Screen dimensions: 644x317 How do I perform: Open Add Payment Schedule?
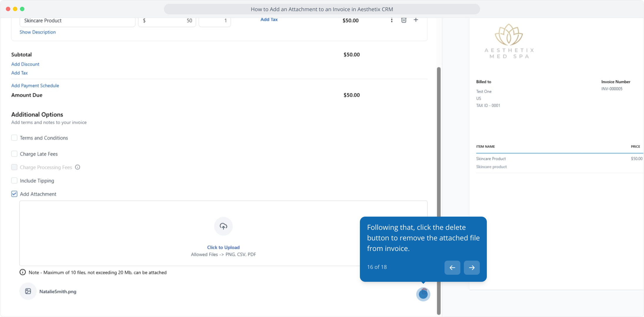35,85
